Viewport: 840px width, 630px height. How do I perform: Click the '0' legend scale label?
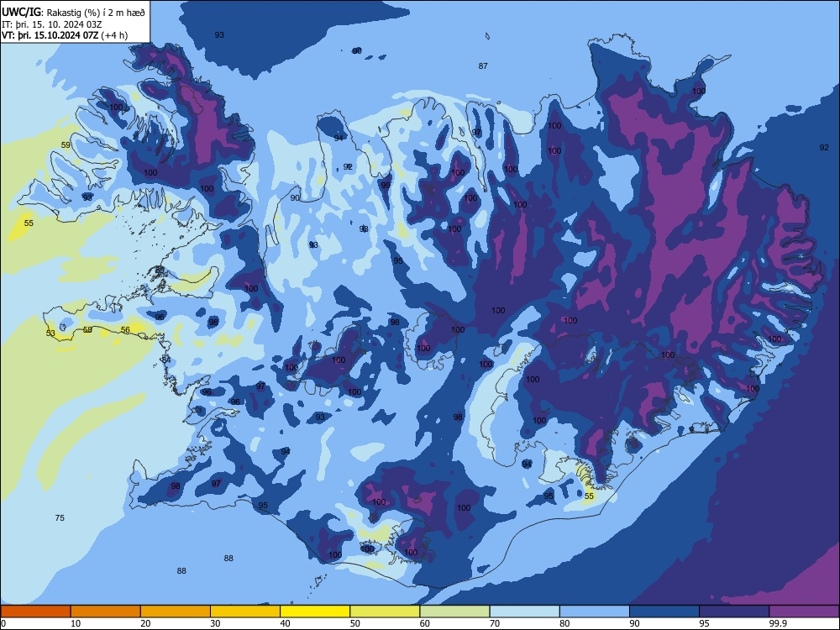tap(3, 623)
